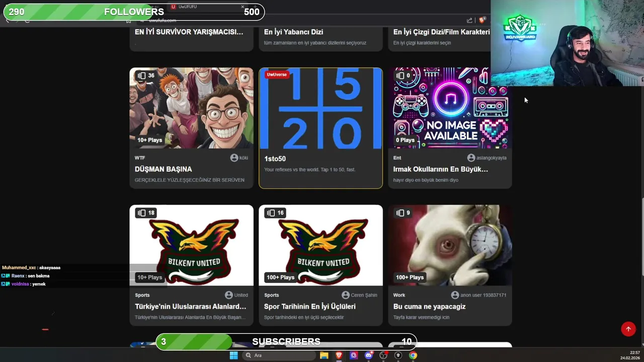
Task: Click 'Tayfa karar veremedigi icin' description
Action: pos(421,317)
